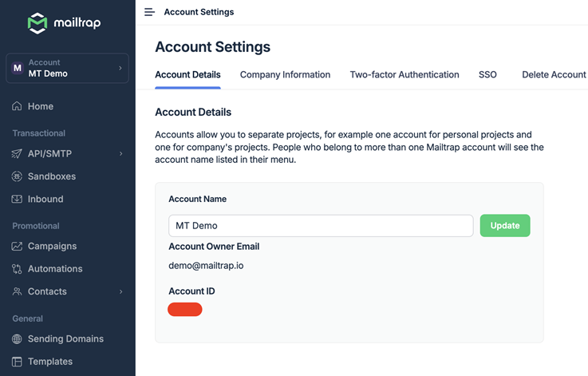Viewport: 588px width, 376px height.
Task: Open the MT Demo account switcher
Action: point(67,69)
